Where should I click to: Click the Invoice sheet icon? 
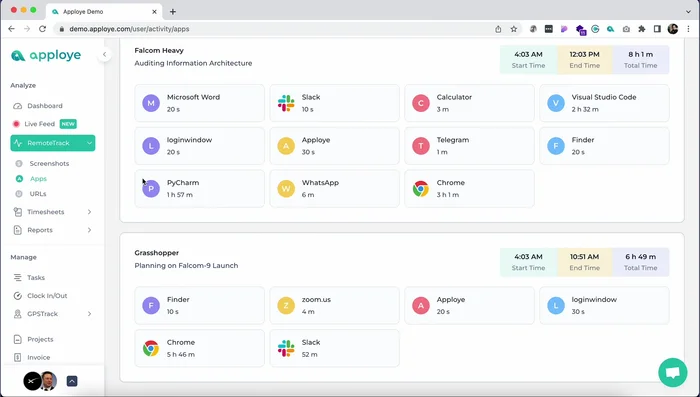pos(17,357)
